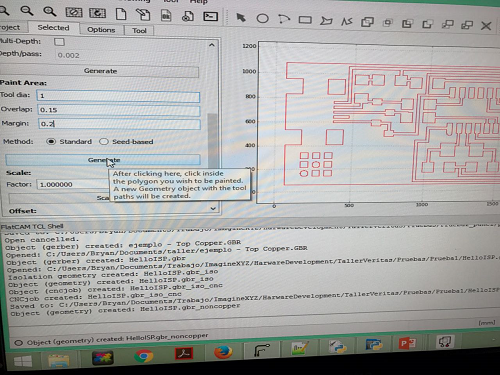Click the Replot toolbar icon

[x=97, y=13]
